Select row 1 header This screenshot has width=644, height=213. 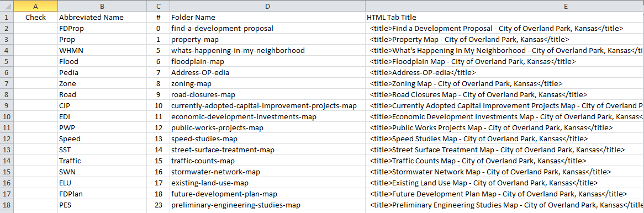coord(7,17)
